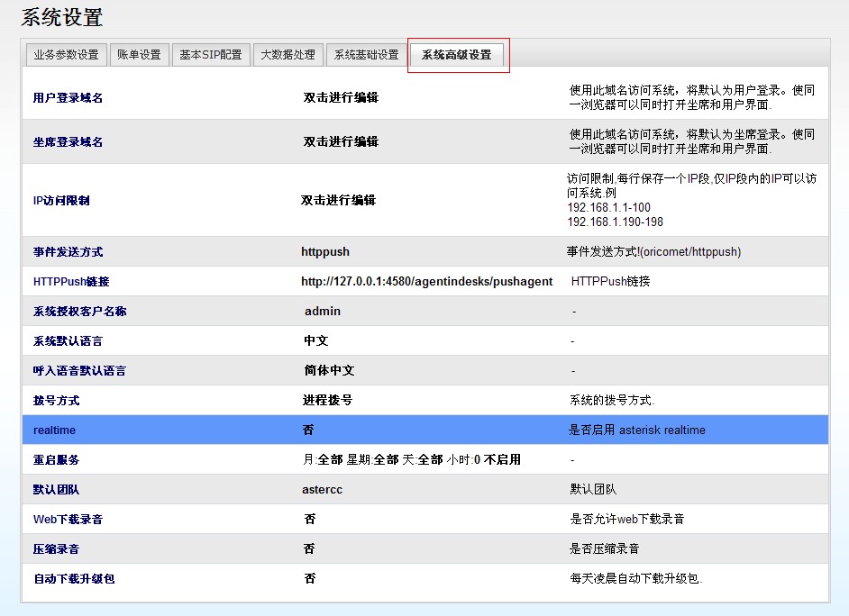Screen dimensions: 849x616
Task: Select the httppush value for 事件发送方式
Action: (x=325, y=252)
